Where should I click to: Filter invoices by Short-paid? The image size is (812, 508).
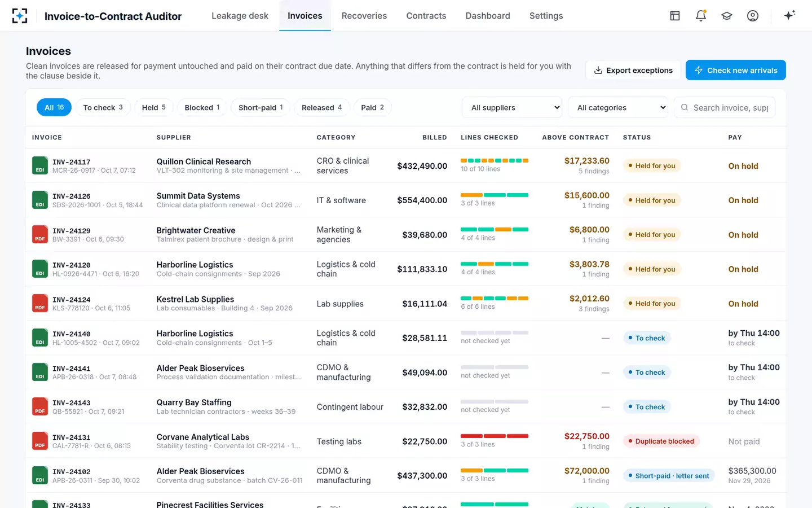click(261, 107)
